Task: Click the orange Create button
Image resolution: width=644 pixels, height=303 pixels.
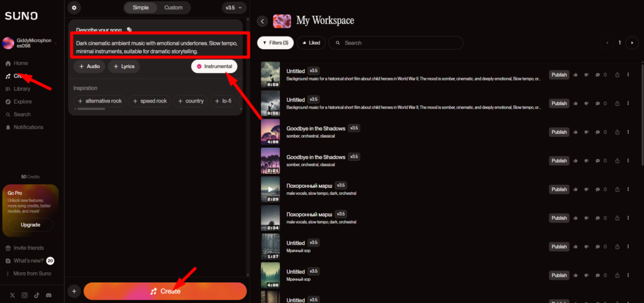Action: point(165,291)
